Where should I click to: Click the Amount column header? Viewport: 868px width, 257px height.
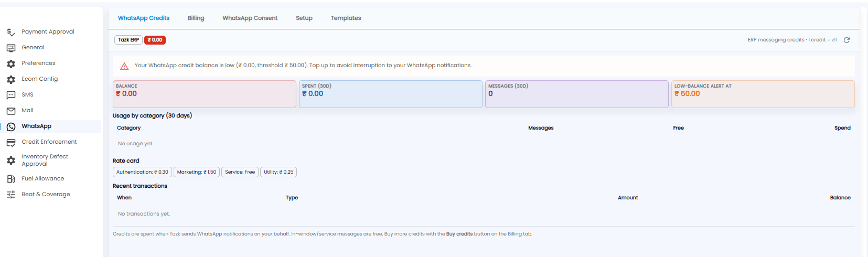[628, 198]
